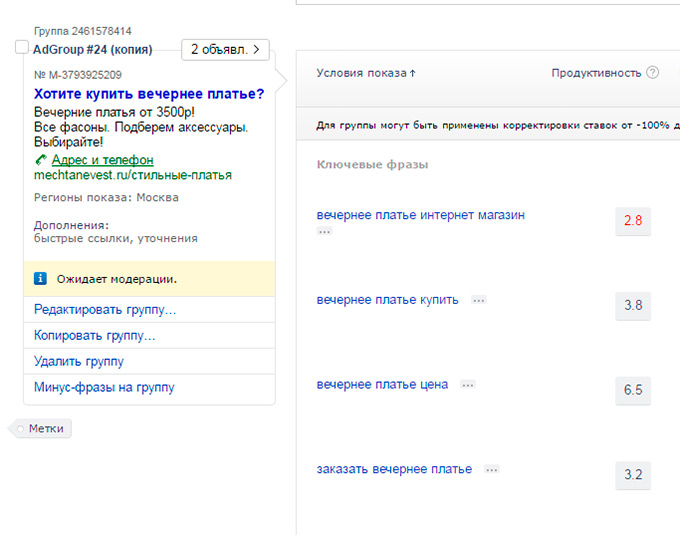
Task: Open the Метки tags button
Action: 45,428
